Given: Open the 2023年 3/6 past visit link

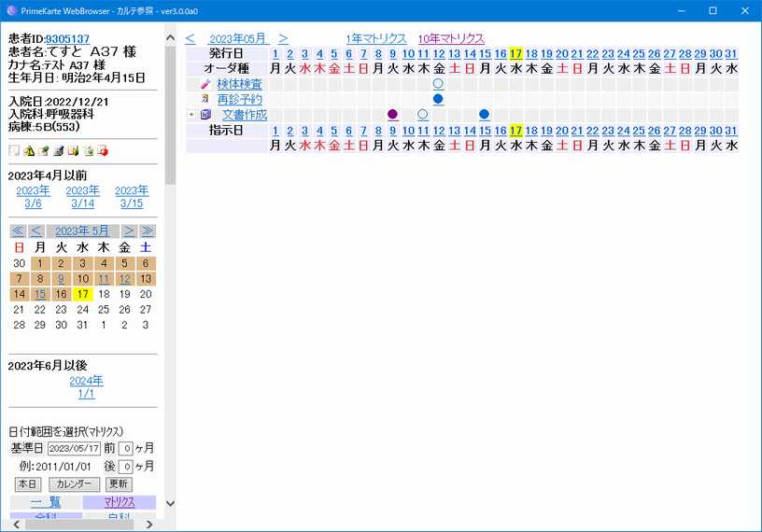Looking at the screenshot, I should (33, 197).
